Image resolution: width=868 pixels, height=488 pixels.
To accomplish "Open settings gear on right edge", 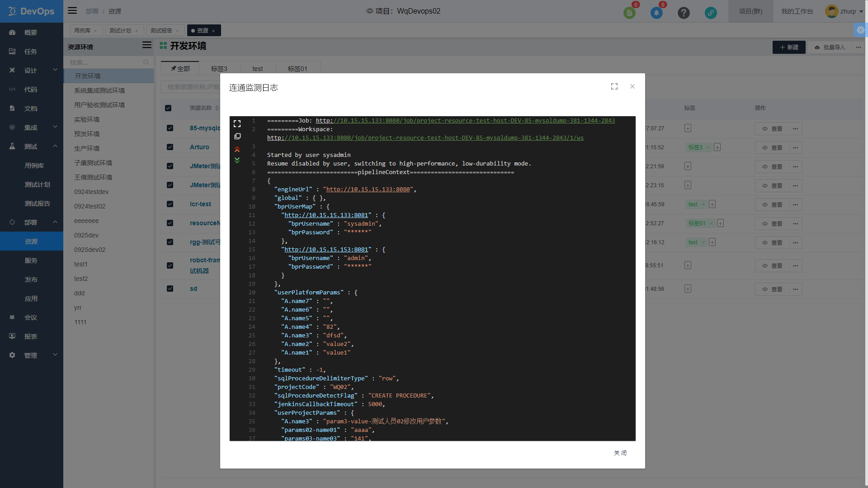I will (x=861, y=30).
